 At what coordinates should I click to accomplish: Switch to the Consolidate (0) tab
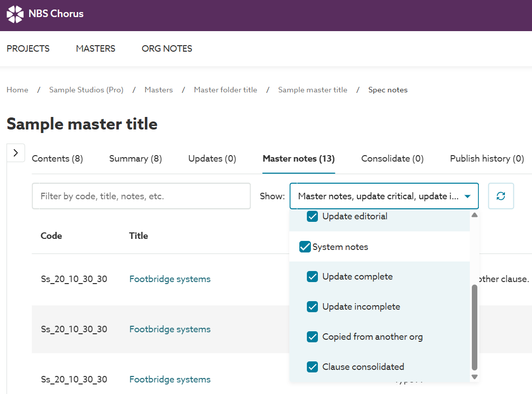click(x=392, y=159)
